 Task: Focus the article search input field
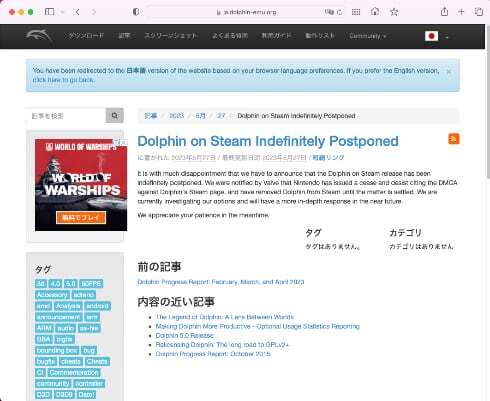(66, 115)
